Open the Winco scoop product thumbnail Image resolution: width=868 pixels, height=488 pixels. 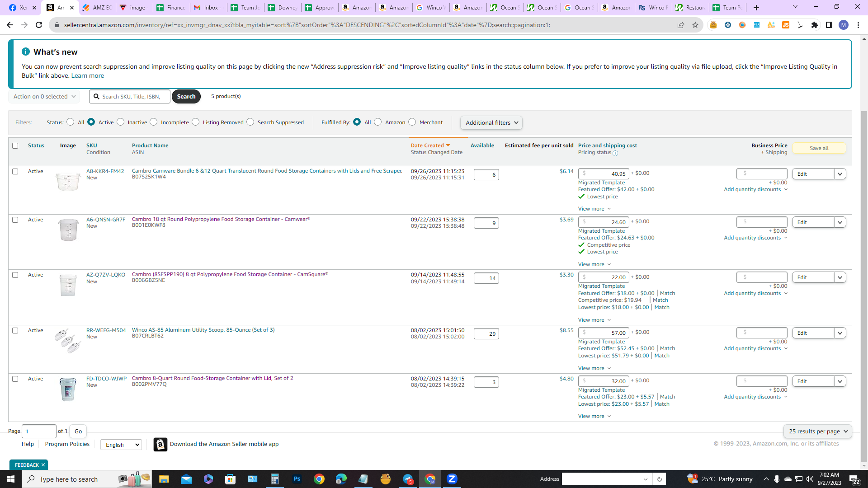pyautogui.click(x=68, y=341)
